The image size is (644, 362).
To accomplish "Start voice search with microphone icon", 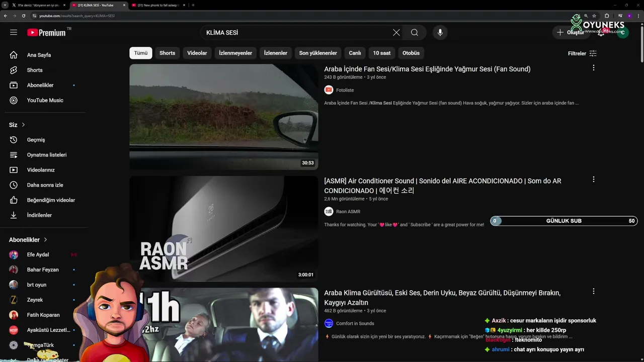I will click(440, 32).
